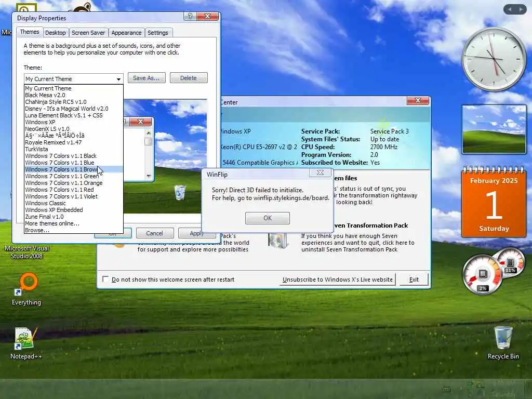Switch to the Desktop tab
Viewport: 532px width, 399px height.
[x=55, y=33]
